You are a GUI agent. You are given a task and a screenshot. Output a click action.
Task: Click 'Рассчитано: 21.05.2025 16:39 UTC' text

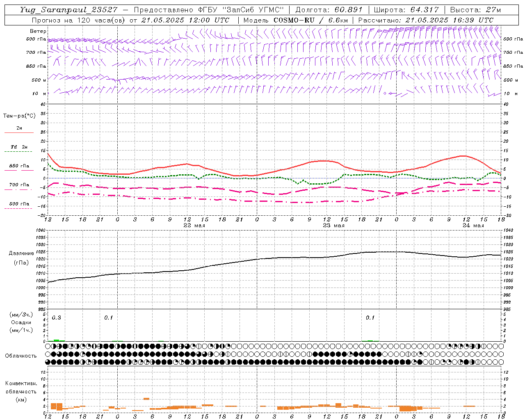426,20
